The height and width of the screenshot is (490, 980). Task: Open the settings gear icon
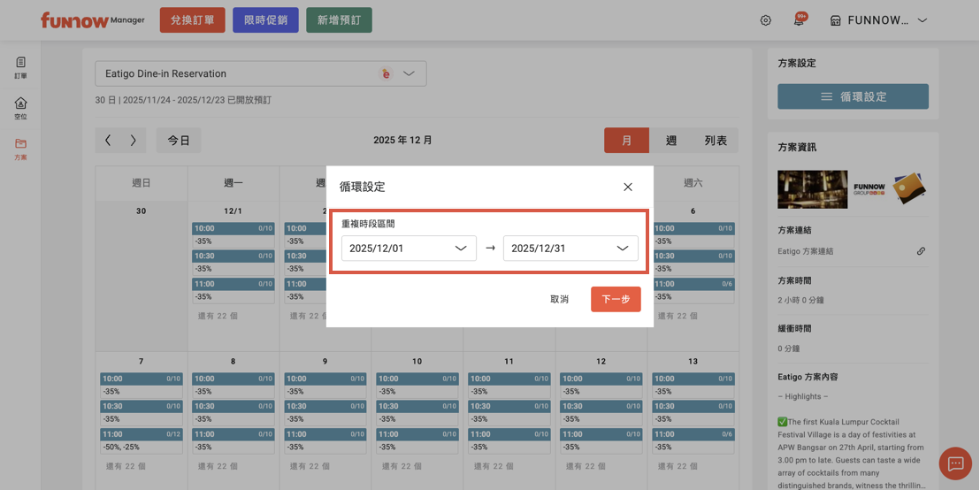coord(766,20)
